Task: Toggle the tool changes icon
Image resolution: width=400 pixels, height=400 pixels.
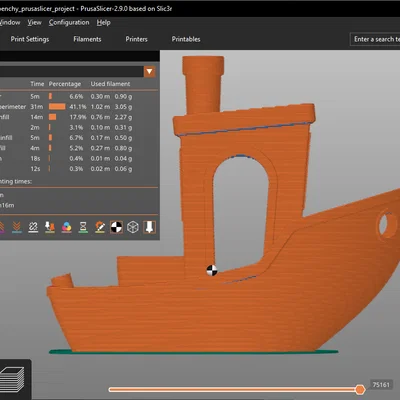Action: coord(50,227)
